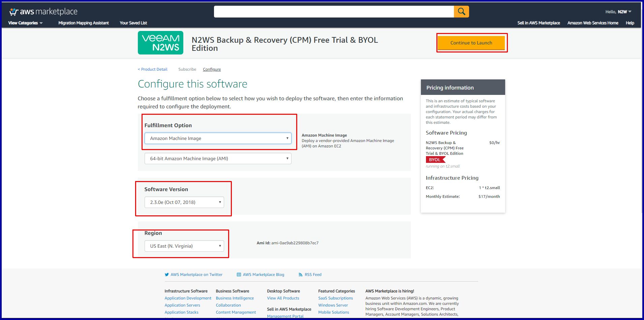Click the red BYOL badge
This screenshot has width=644, height=320.
pyautogui.click(x=435, y=160)
